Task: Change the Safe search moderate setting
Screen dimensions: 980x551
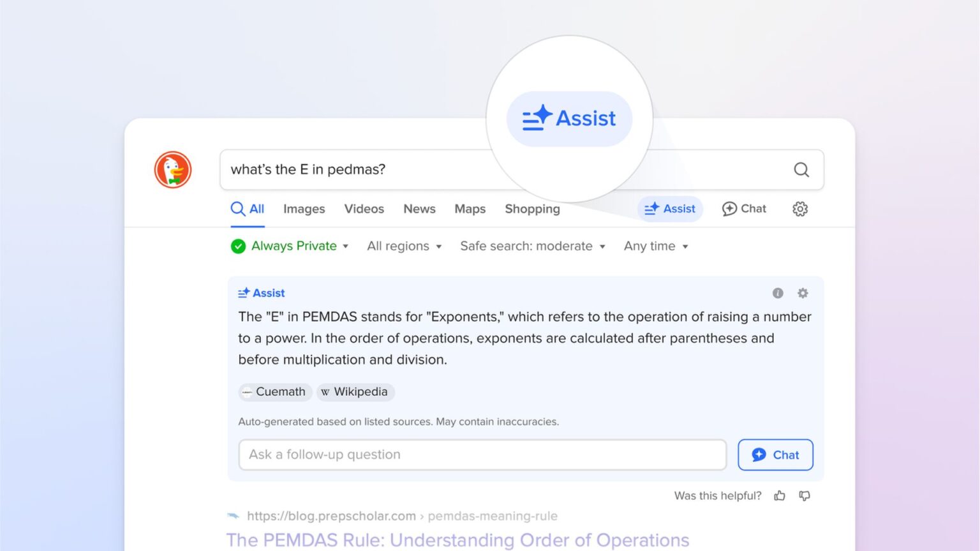Action: click(532, 246)
